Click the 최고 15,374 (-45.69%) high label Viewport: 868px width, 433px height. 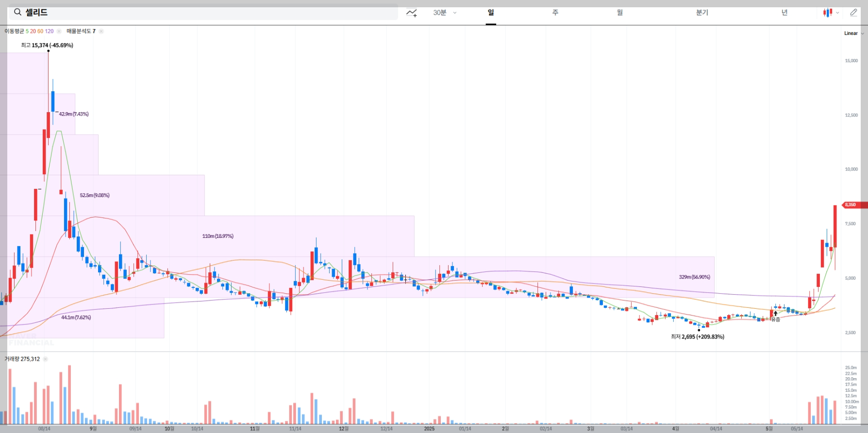(x=47, y=45)
